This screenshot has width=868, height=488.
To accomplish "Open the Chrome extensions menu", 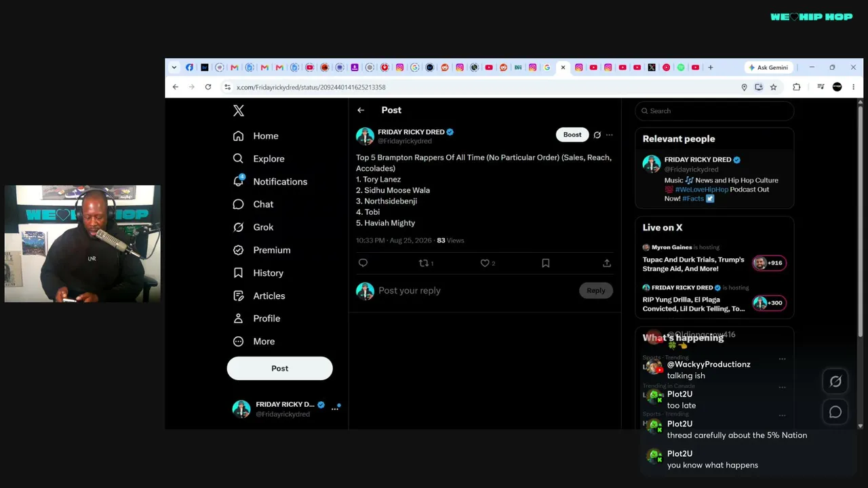I will 797,87.
